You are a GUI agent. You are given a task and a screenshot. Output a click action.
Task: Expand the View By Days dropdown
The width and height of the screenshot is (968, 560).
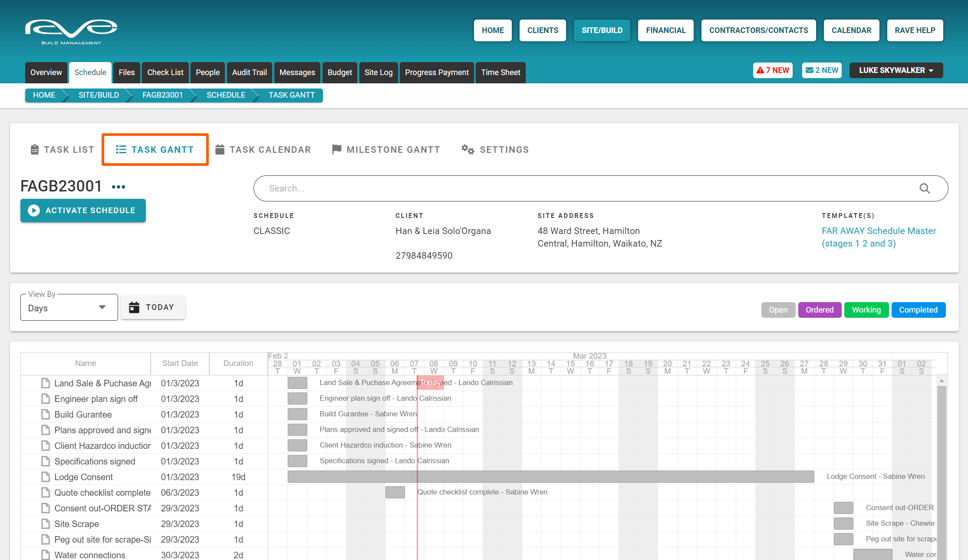(x=69, y=308)
